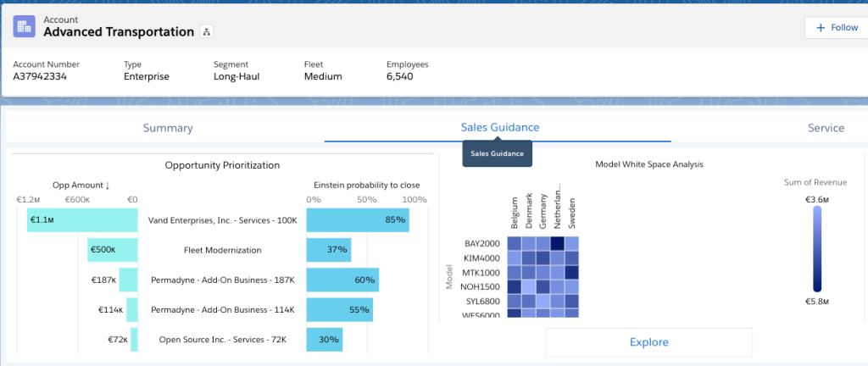Click the 85% probability bar
Screen dimensions: 868x366
(x=358, y=219)
